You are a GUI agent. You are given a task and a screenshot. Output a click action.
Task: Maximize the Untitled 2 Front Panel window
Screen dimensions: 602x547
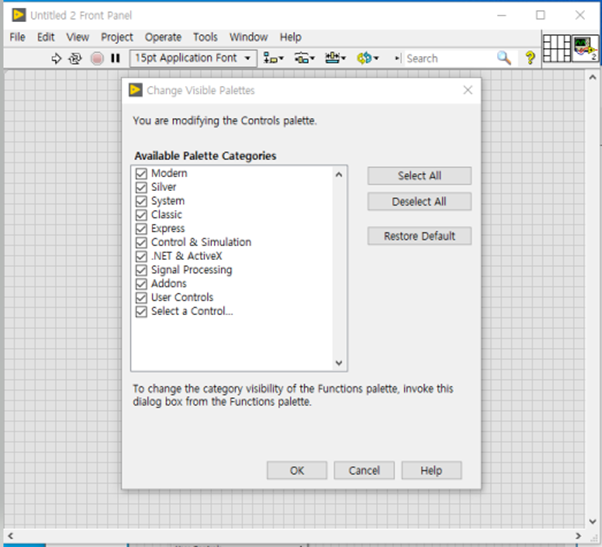point(540,15)
